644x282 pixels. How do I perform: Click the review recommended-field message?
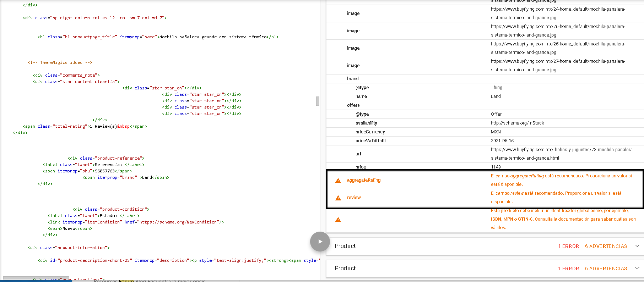tap(556, 198)
